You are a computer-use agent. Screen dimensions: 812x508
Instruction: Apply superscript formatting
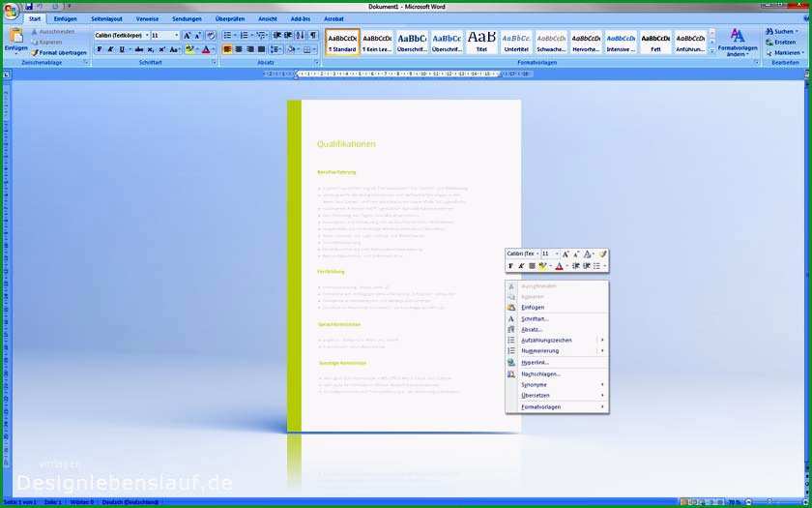coord(161,49)
